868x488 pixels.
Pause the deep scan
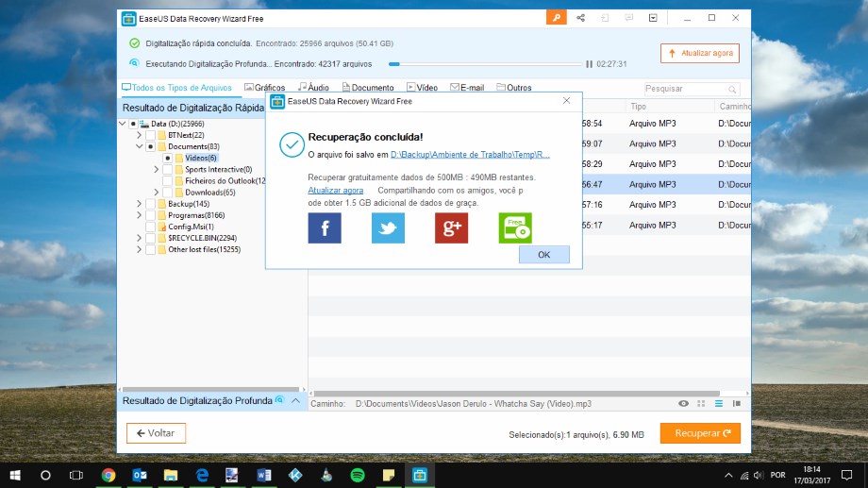590,64
